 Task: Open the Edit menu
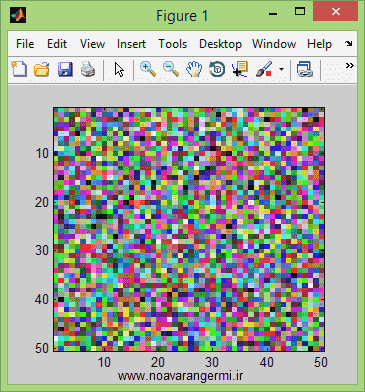(57, 44)
